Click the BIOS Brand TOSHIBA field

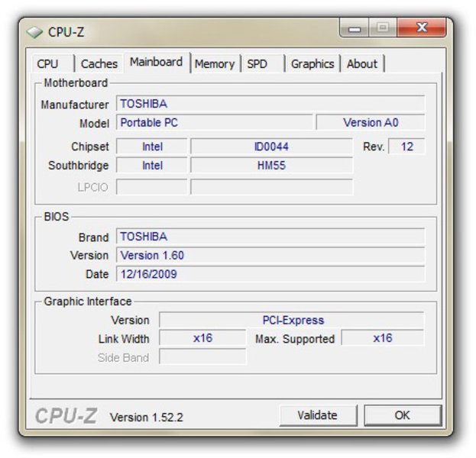pos(270,237)
